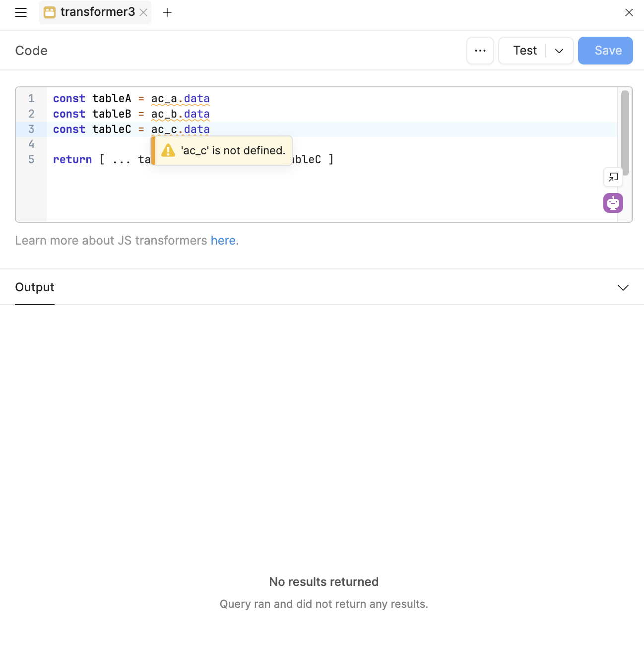Screen dimensions: 644x647
Task: Click the warning icon in error tooltip
Action: click(168, 150)
